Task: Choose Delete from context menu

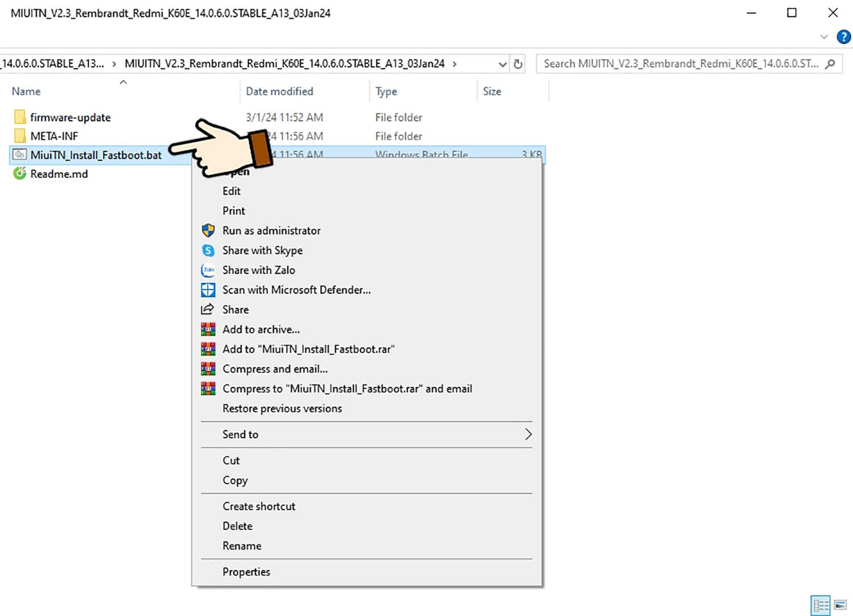Action: (238, 526)
